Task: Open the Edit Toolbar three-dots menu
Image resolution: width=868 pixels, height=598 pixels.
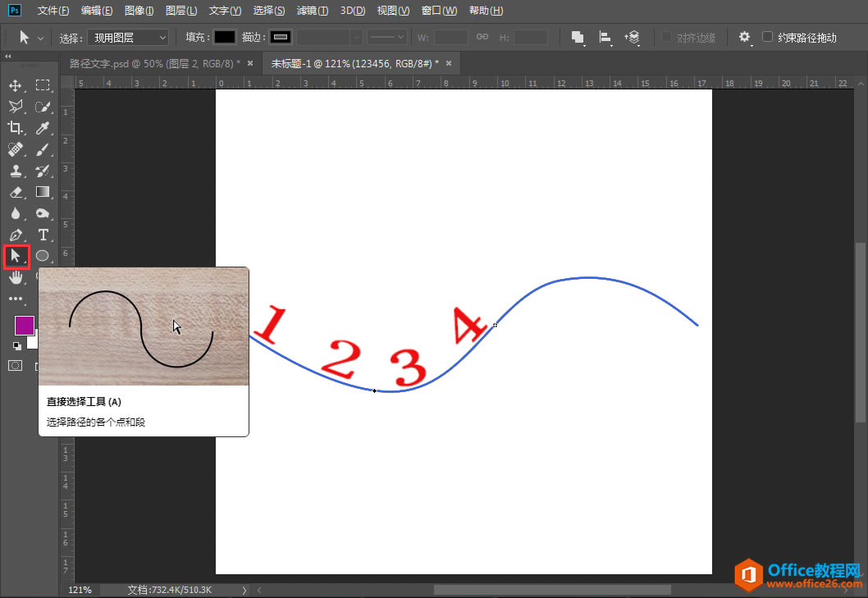Action: click(x=16, y=299)
